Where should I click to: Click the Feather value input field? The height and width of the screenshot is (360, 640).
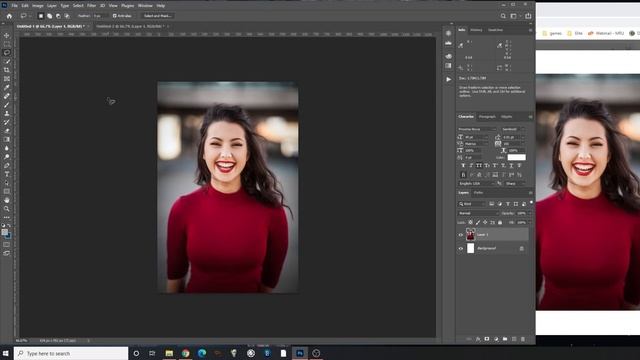[100, 16]
